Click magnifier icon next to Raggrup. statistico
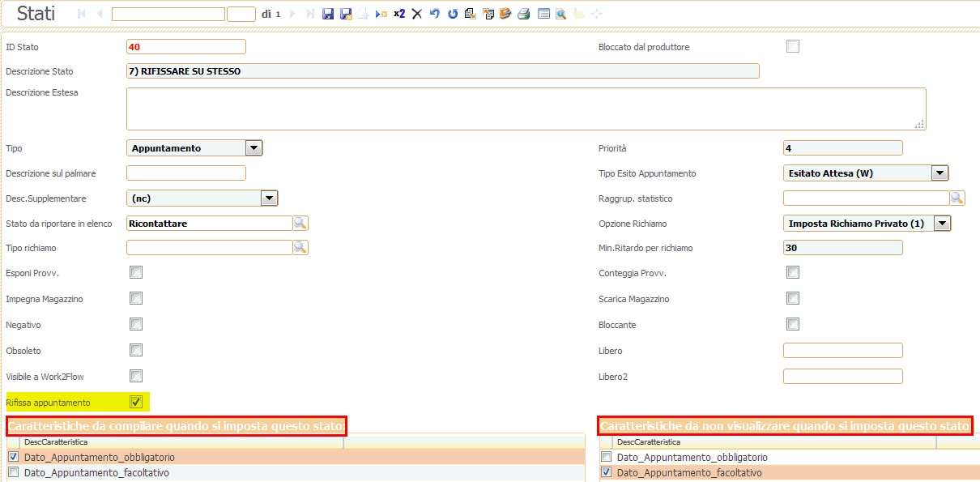 click(957, 198)
